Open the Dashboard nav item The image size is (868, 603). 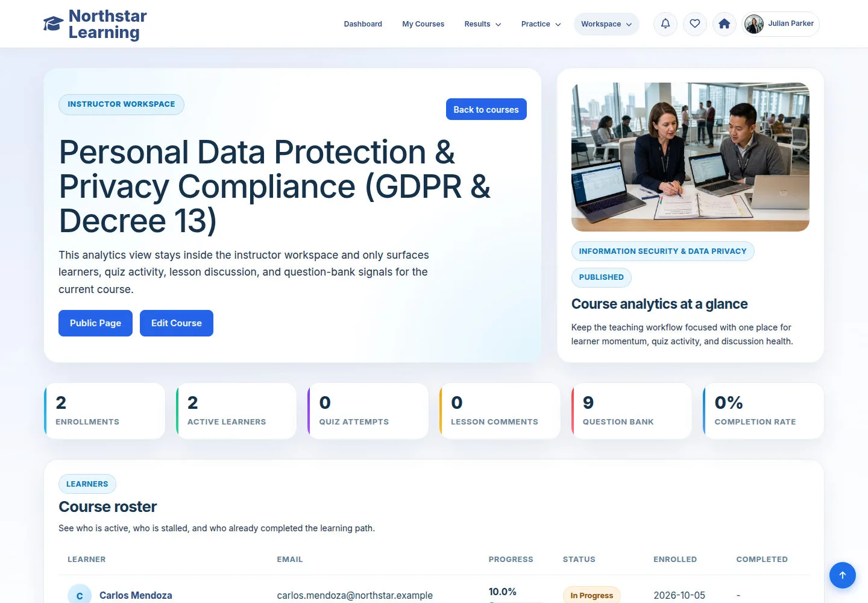[x=363, y=24]
